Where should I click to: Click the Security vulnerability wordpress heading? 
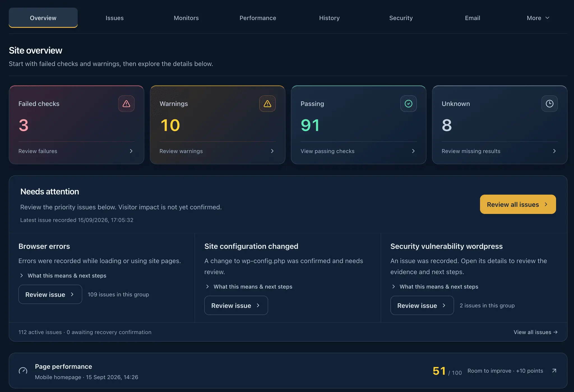click(x=446, y=246)
